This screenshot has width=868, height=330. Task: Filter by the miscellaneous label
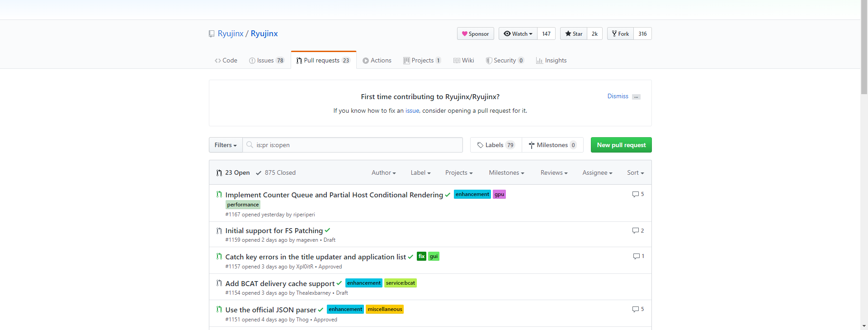[385, 309]
